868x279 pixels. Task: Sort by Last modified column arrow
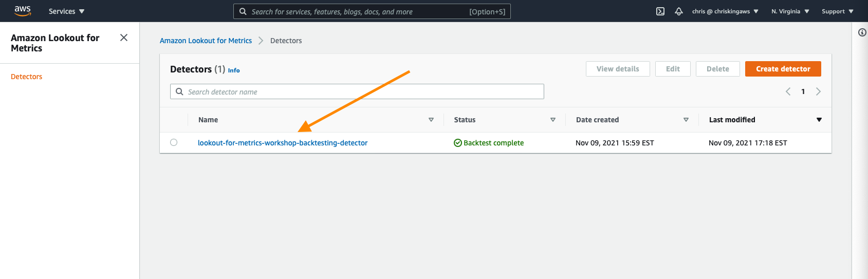pos(819,120)
